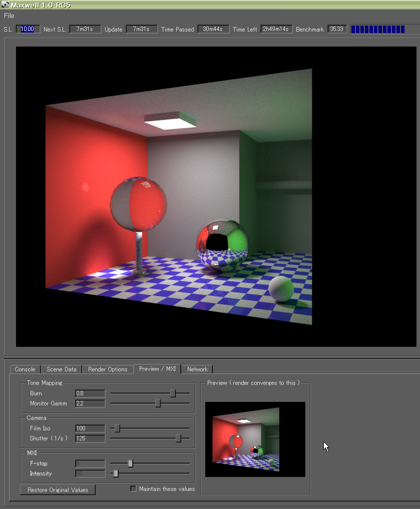Click the blue benchmark progress bar
The image size is (420, 509).
[378, 29]
